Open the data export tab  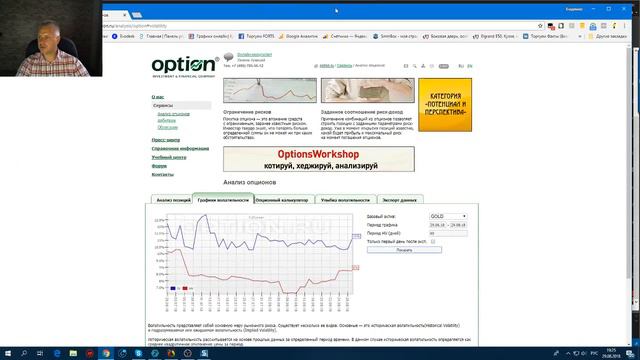coord(400,200)
